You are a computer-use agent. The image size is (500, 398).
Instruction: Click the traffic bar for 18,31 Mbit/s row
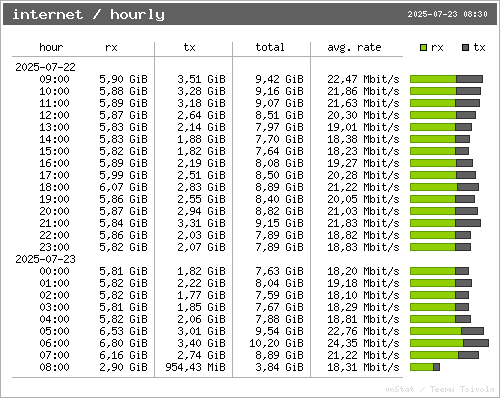click(x=425, y=367)
